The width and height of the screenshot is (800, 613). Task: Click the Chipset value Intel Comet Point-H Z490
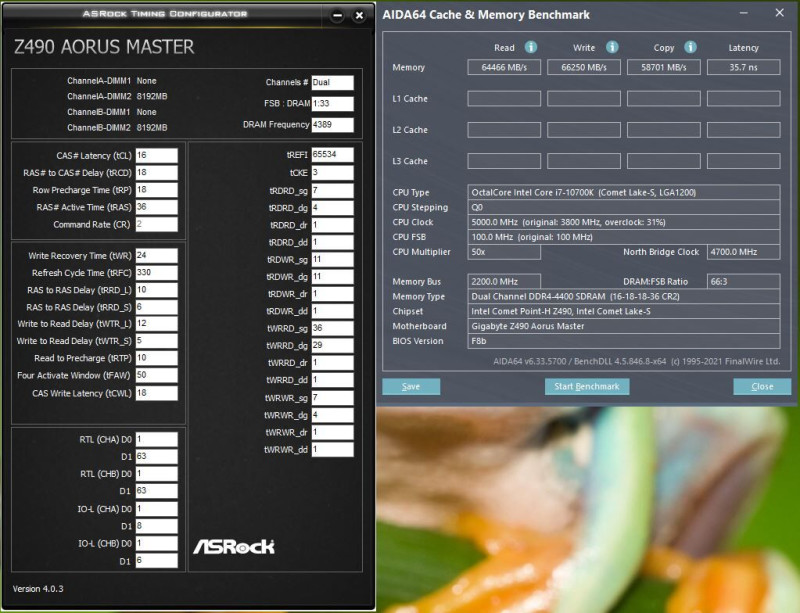[x=623, y=311]
